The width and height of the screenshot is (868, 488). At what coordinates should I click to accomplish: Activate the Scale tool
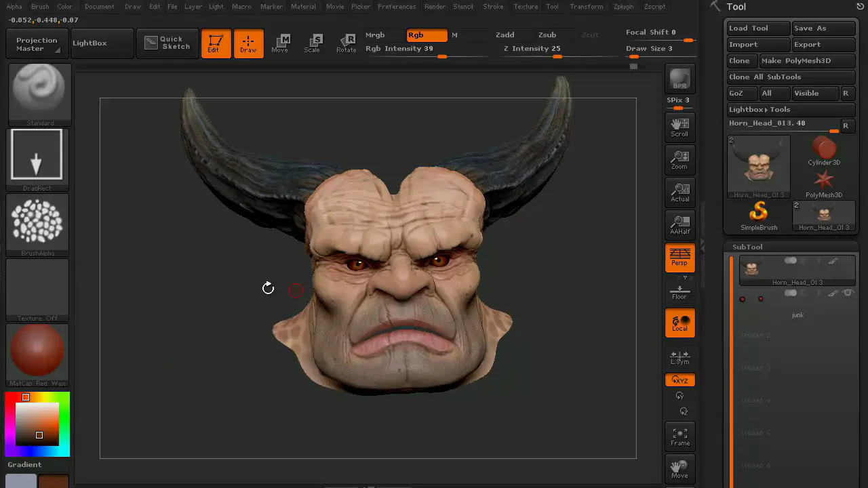pos(312,43)
